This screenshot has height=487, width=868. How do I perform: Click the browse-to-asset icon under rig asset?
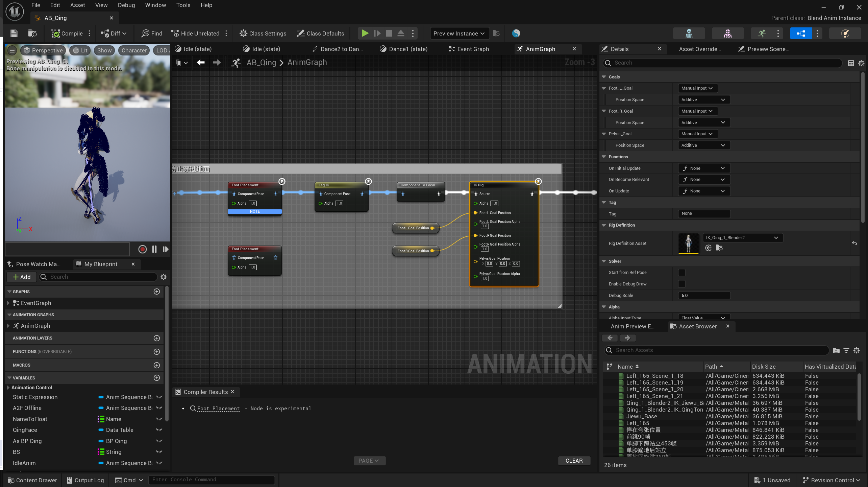click(719, 248)
